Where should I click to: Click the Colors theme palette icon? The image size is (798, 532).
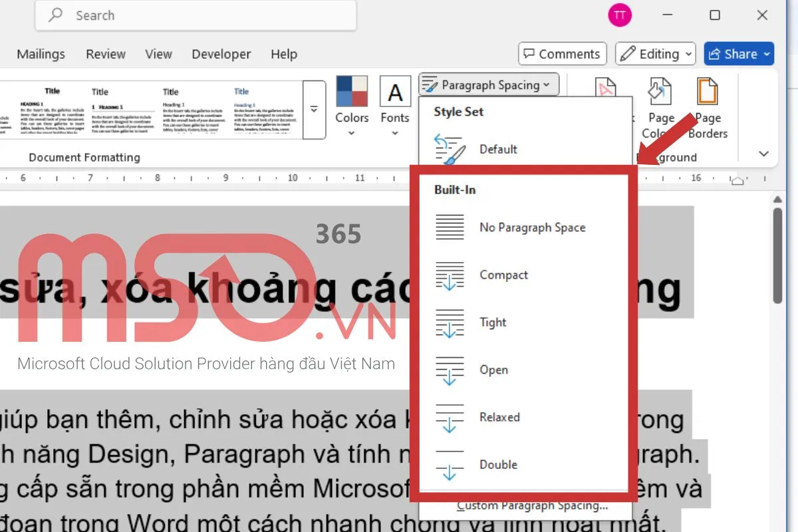pos(352,92)
